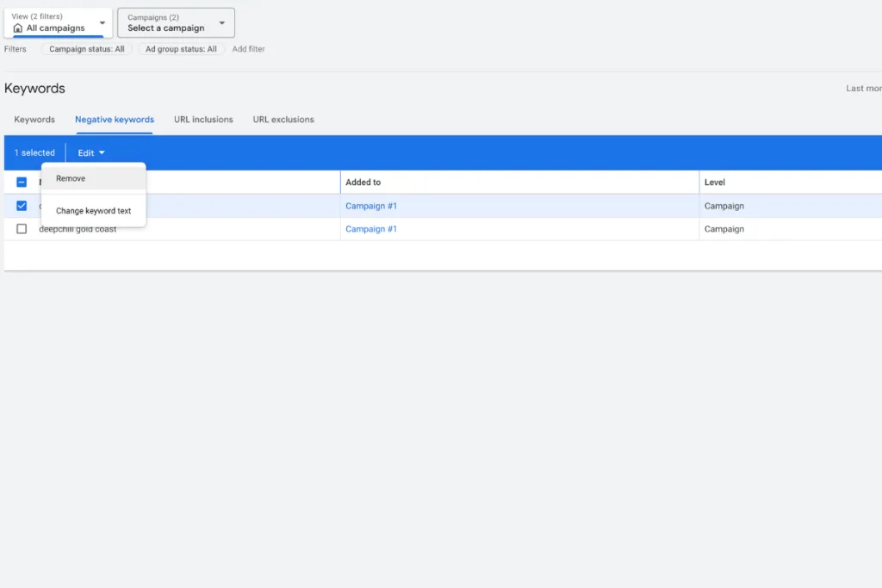Click the Filters label
Screen dimensions: 882x588
pos(16,49)
